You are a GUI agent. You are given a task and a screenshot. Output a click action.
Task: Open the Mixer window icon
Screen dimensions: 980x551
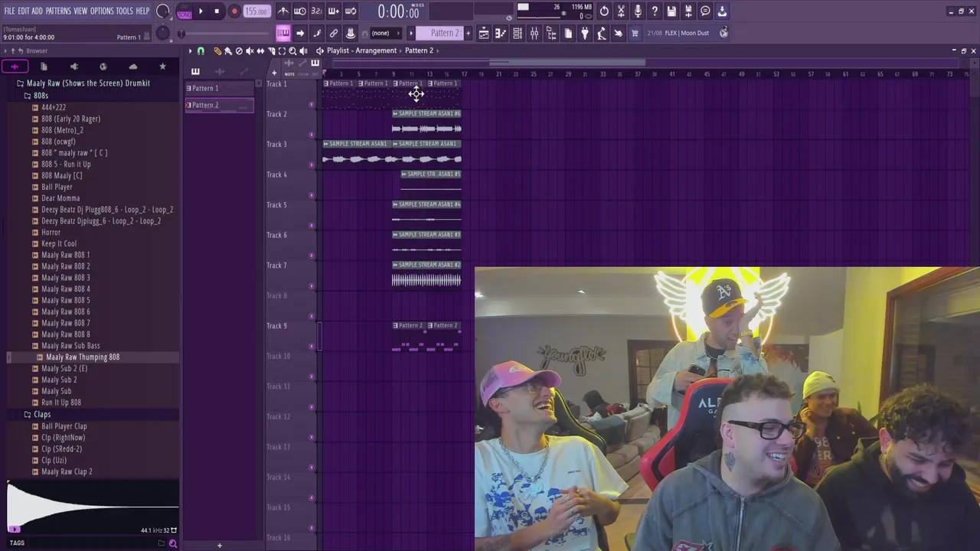(x=534, y=33)
